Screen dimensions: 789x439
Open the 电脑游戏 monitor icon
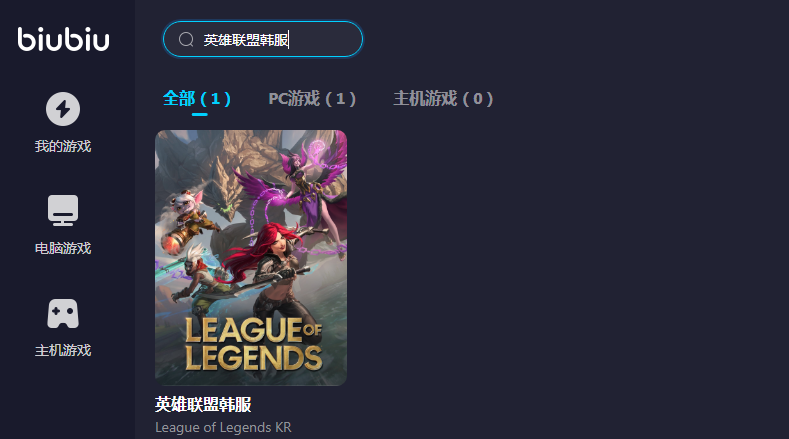pyautogui.click(x=63, y=210)
